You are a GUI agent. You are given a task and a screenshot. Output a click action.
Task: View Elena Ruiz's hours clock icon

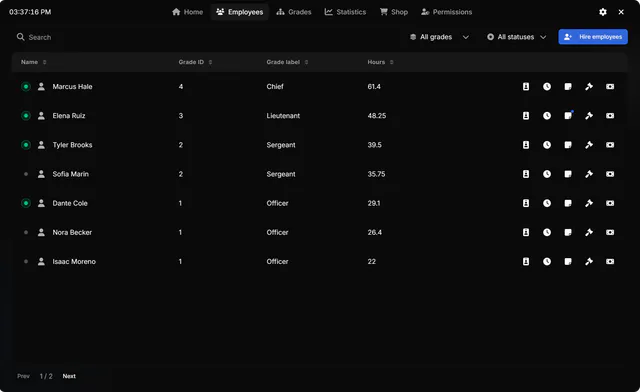(x=547, y=116)
